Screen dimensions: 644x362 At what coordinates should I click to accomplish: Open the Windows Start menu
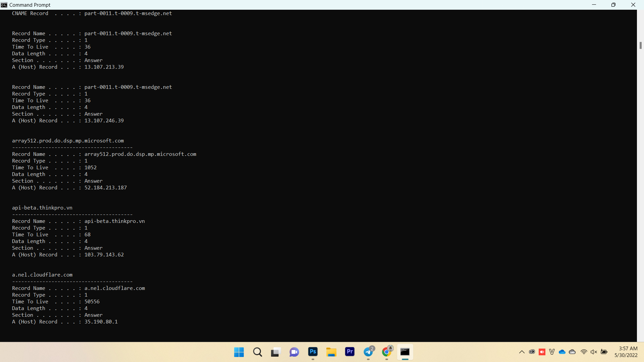pos(239,352)
